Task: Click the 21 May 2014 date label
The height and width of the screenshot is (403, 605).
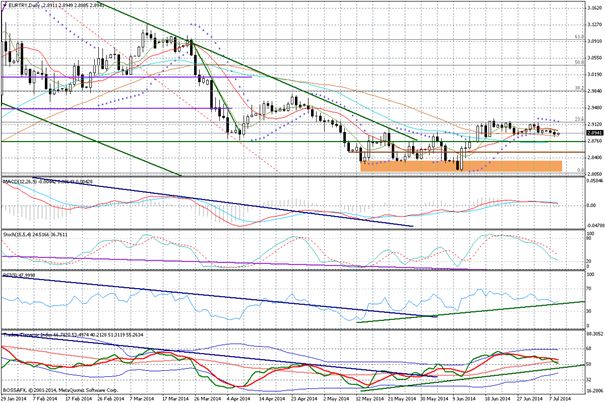Action: (404, 398)
